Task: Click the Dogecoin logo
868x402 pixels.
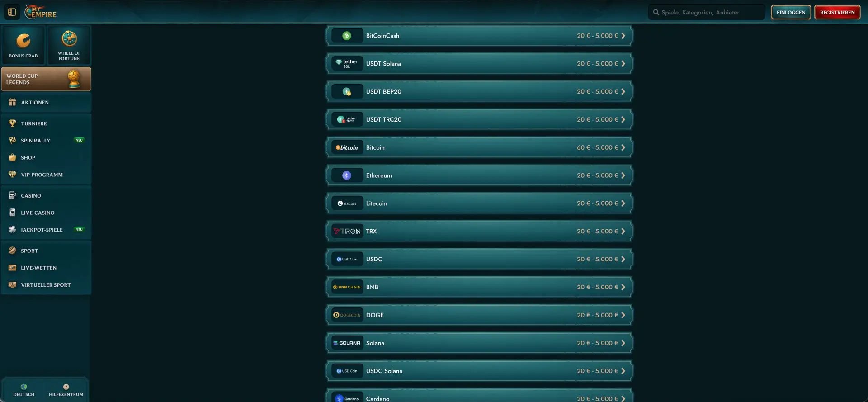Action: 347,315
